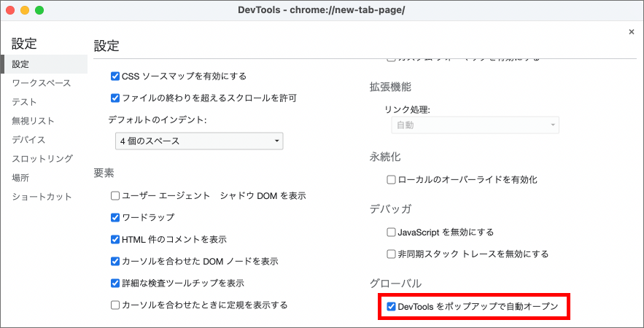Uncheck ファイルの終わりを超えるスクロールを許可

pos(115,98)
